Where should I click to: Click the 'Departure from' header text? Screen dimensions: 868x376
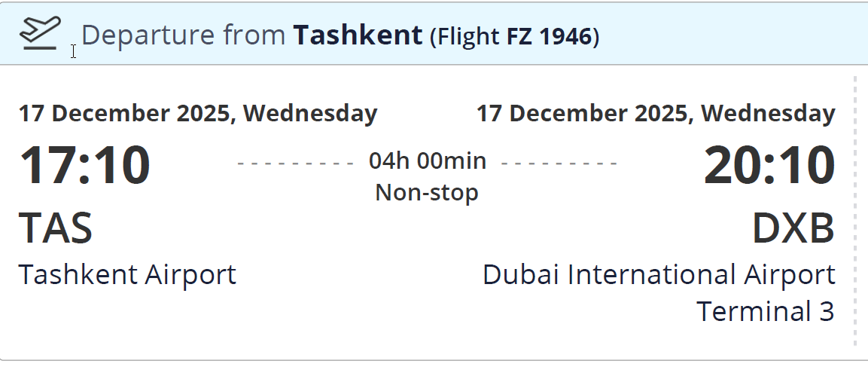point(184,35)
